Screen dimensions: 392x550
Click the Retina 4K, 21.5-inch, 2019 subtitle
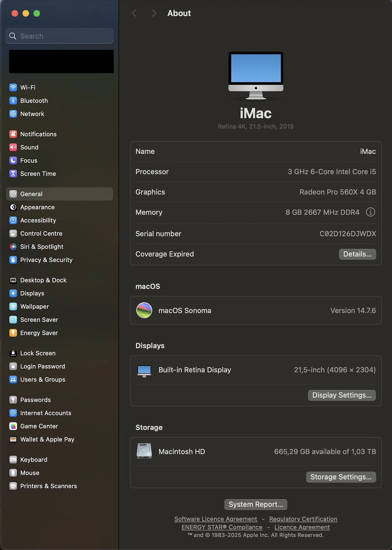click(256, 126)
